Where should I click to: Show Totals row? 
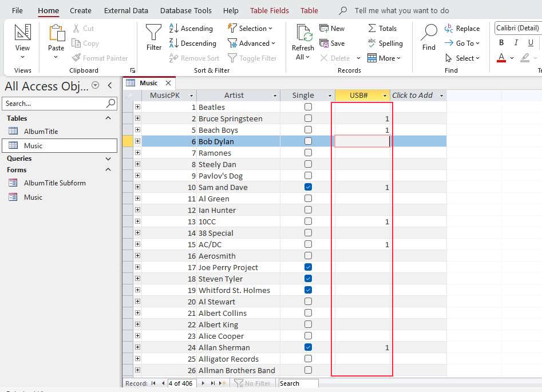[x=382, y=29]
